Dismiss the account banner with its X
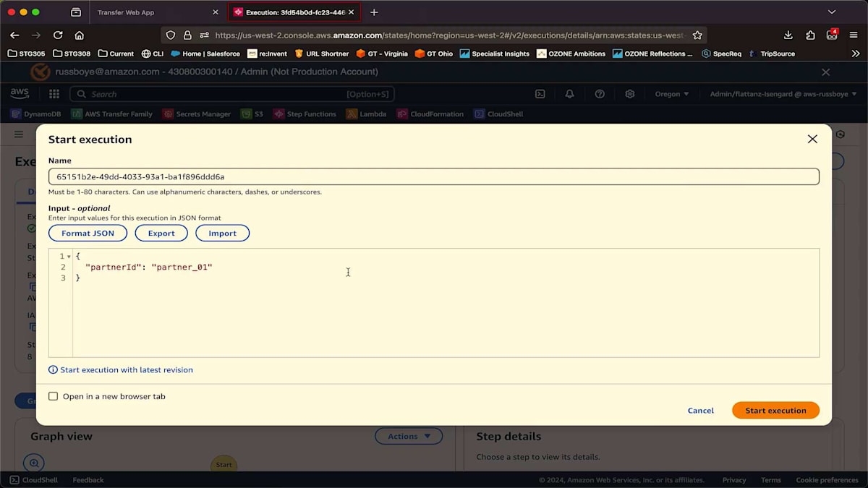 tap(826, 72)
